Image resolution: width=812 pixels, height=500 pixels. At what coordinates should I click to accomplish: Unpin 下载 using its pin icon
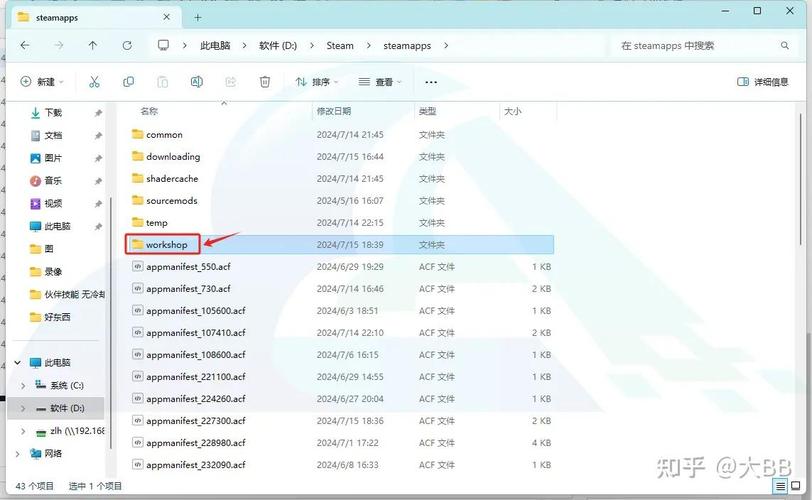98,113
